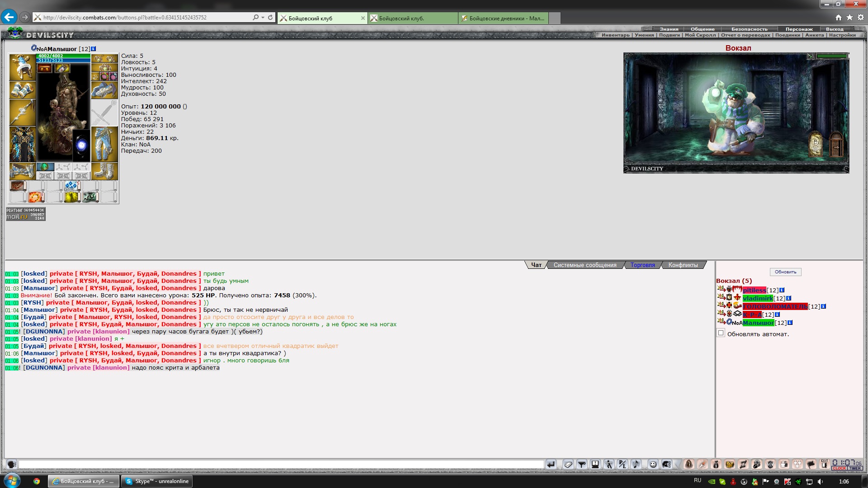Open the Подвиги link

coord(669,35)
